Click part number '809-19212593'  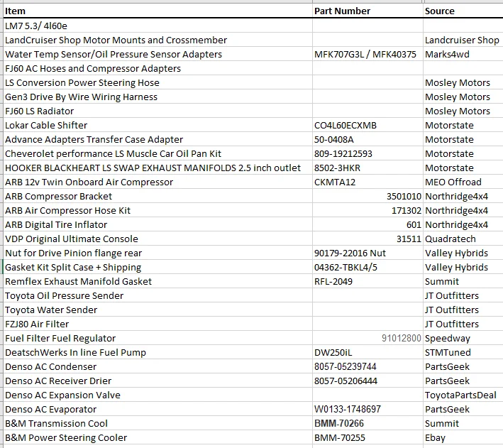(x=367, y=153)
